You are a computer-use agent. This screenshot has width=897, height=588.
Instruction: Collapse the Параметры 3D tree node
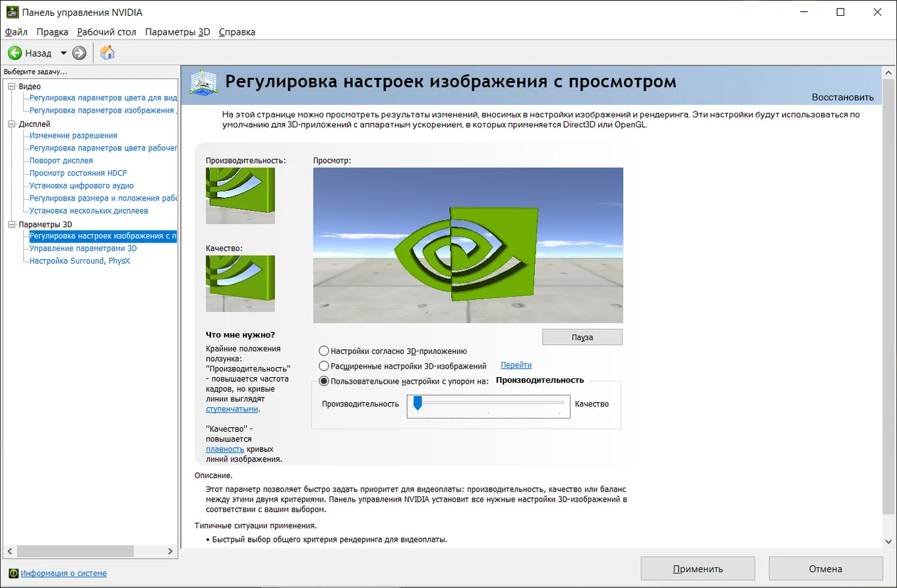11,224
